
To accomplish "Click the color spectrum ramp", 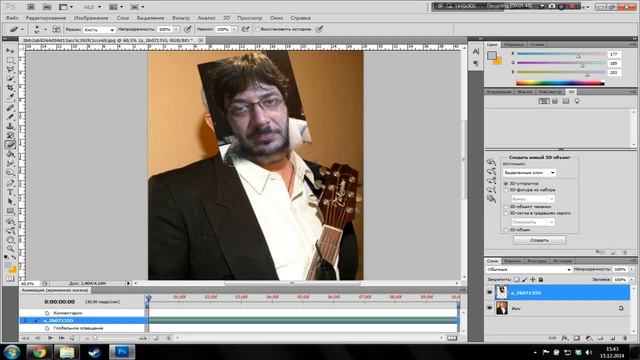I will 560,83.
